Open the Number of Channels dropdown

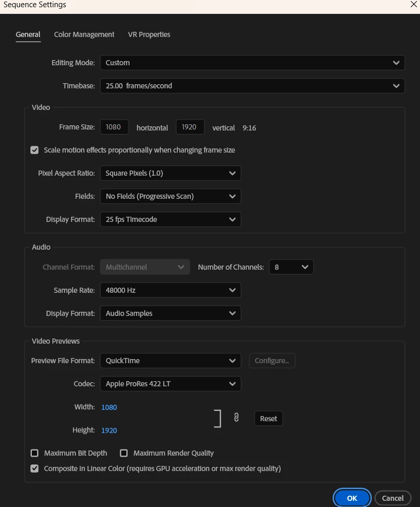[291, 267]
